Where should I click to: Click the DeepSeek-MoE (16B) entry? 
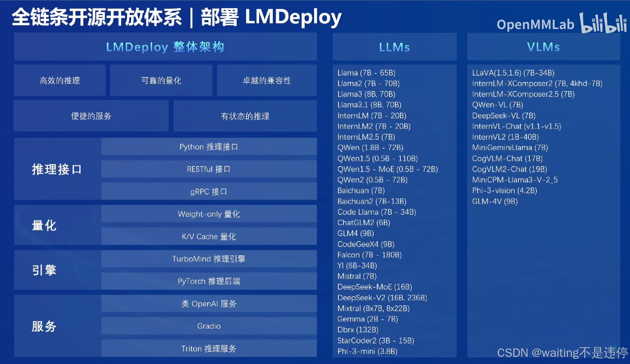374,287
